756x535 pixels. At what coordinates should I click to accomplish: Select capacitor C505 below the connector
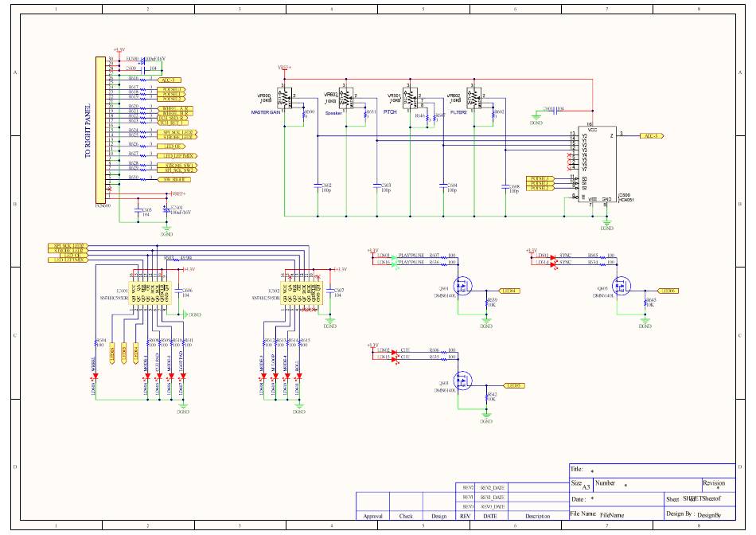[138, 211]
